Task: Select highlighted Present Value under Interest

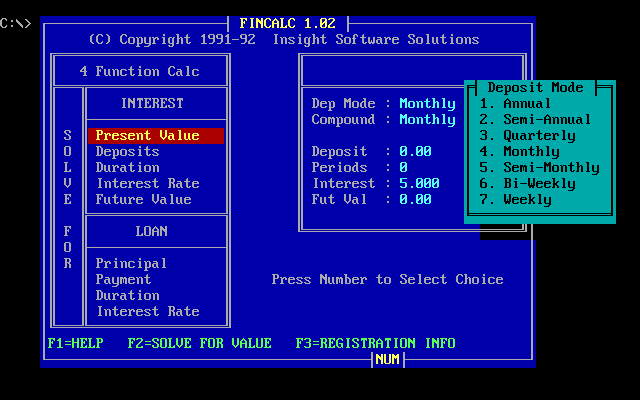Action: click(147, 135)
